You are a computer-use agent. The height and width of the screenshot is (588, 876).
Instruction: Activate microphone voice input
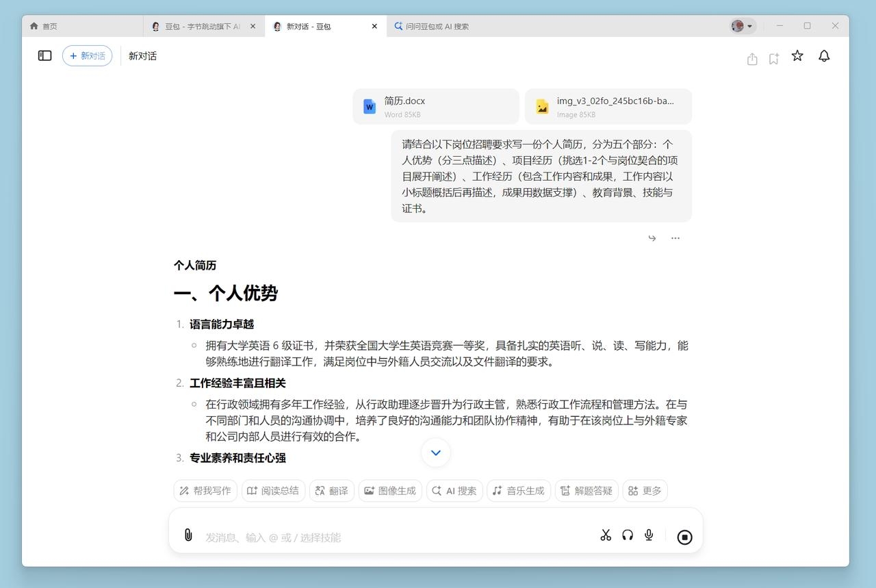(649, 535)
